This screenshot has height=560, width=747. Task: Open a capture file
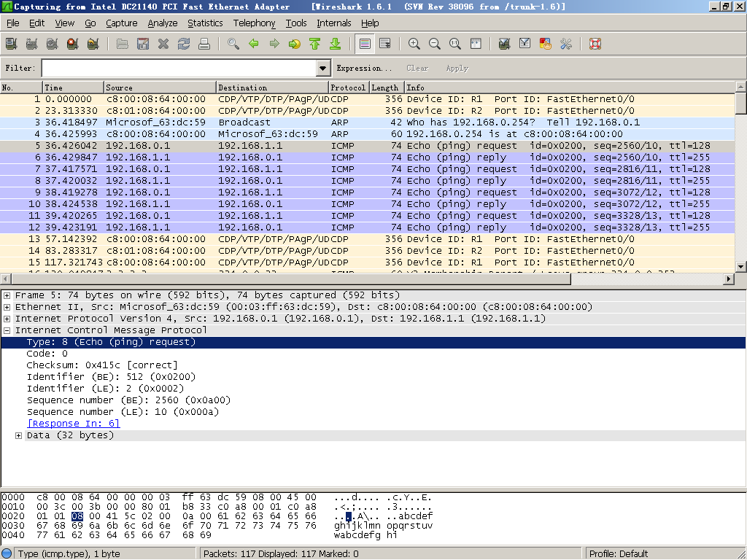[123, 44]
